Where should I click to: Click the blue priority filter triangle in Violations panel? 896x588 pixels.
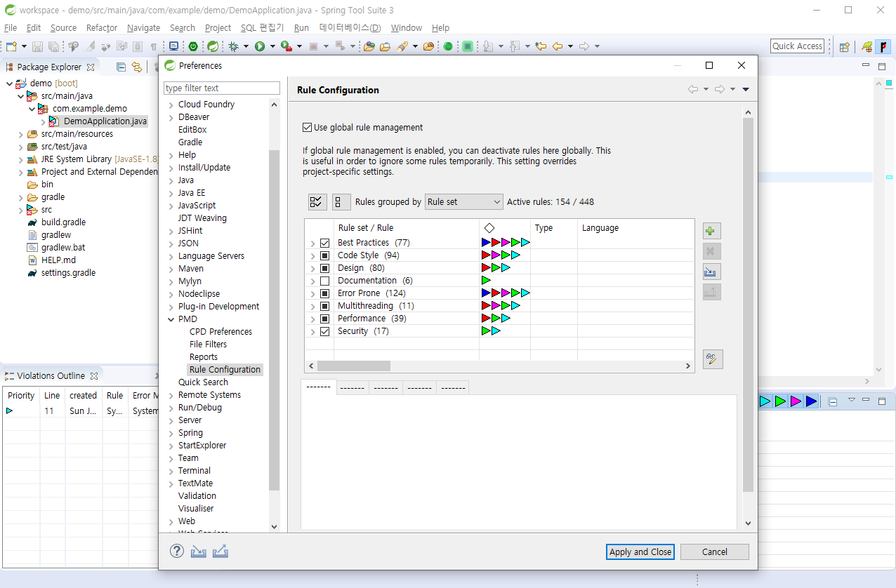(x=811, y=401)
